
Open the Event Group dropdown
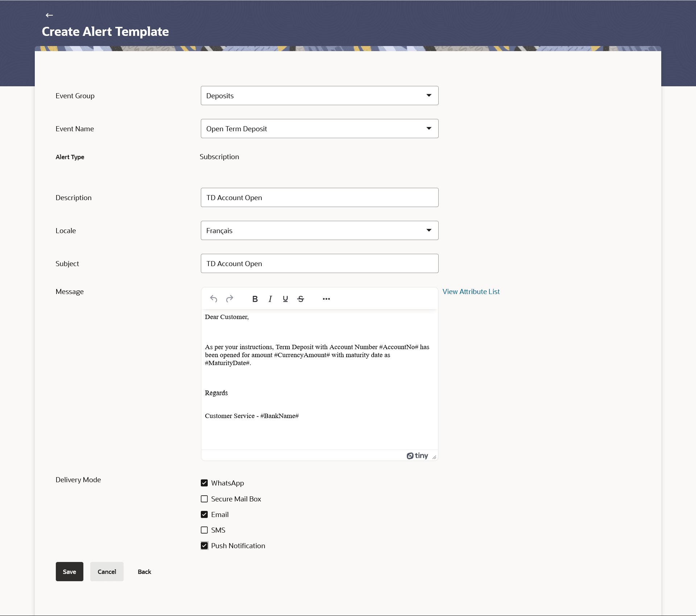click(x=319, y=96)
